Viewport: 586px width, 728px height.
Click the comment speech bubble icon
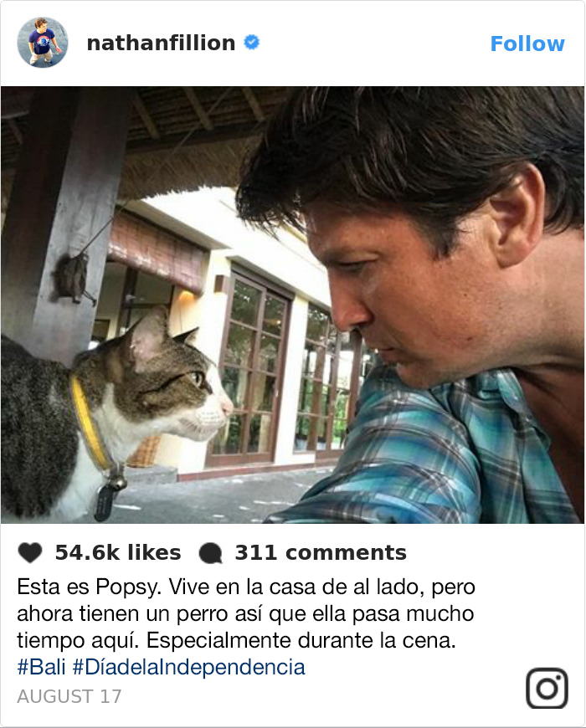(x=210, y=553)
